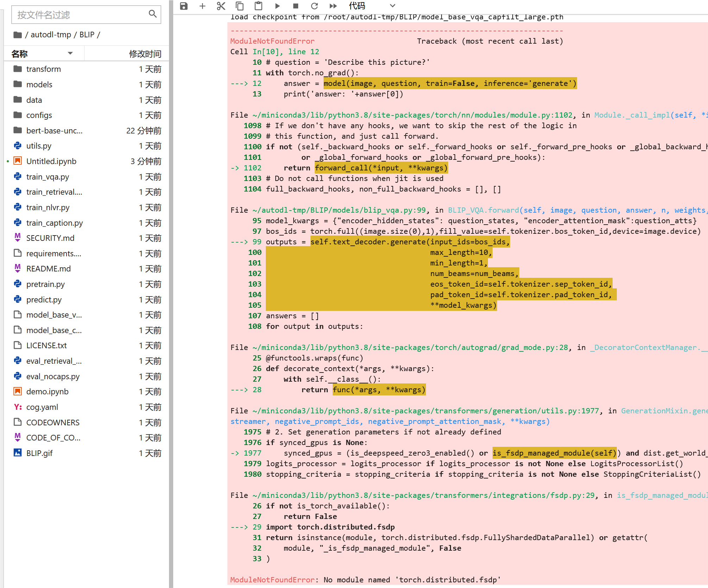This screenshot has width=708, height=588.
Task: Run the selected cell
Action: (277, 6)
